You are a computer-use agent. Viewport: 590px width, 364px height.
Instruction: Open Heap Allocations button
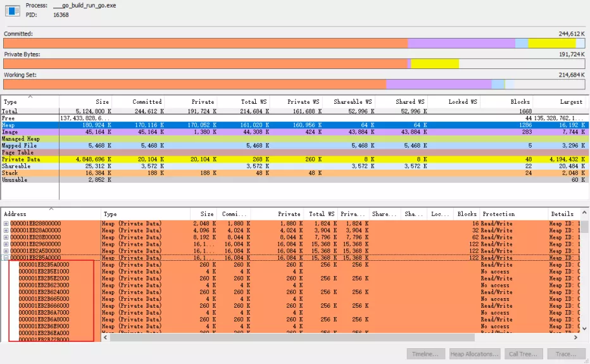click(x=475, y=354)
